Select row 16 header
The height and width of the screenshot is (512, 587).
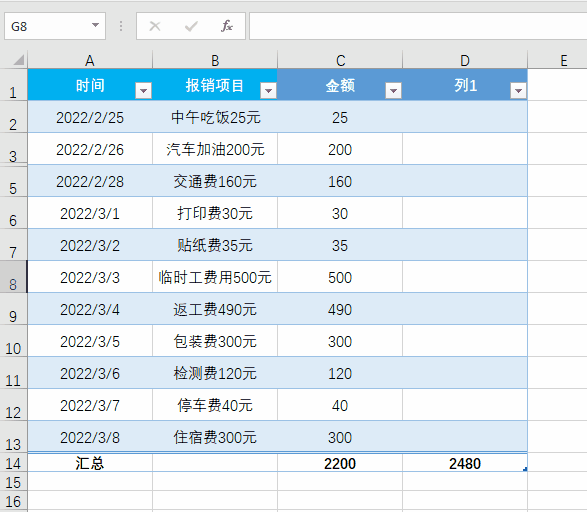(13, 501)
